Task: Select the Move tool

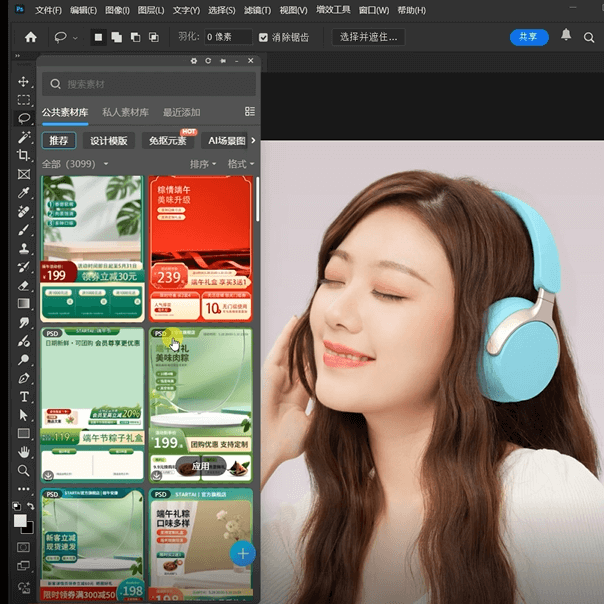Action: [x=23, y=82]
